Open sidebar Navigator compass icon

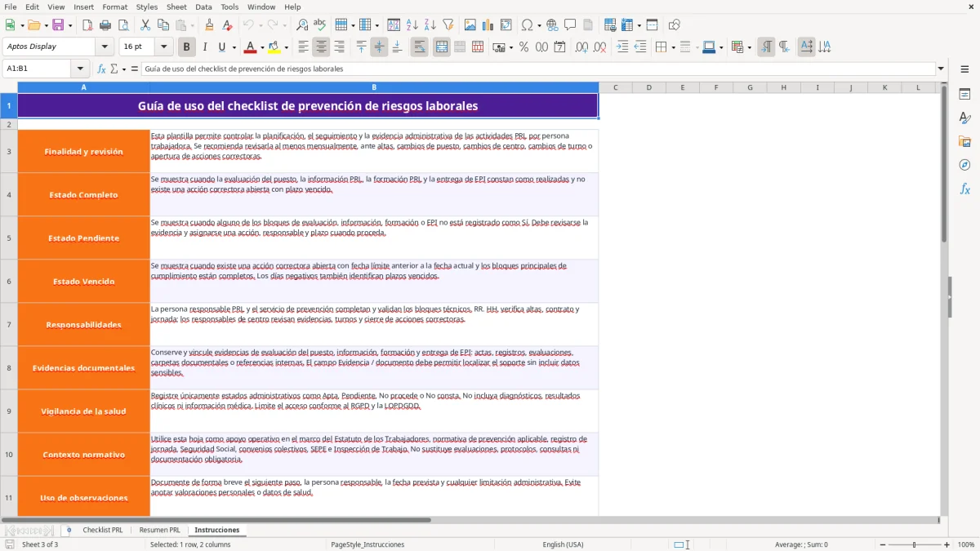coord(964,165)
